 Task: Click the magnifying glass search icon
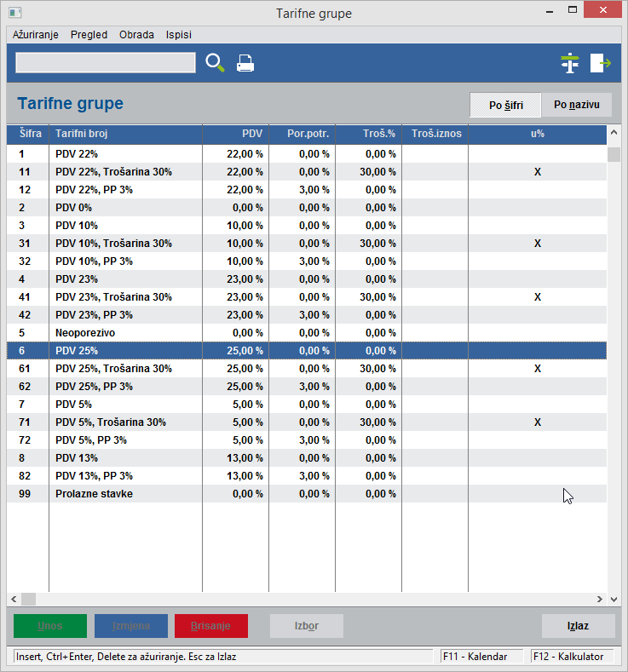point(215,63)
